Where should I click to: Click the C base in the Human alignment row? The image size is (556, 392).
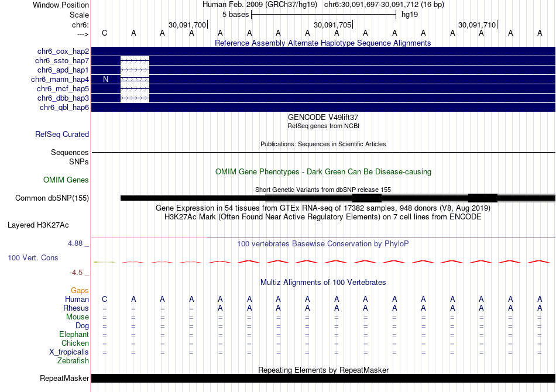click(x=104, y=299)
